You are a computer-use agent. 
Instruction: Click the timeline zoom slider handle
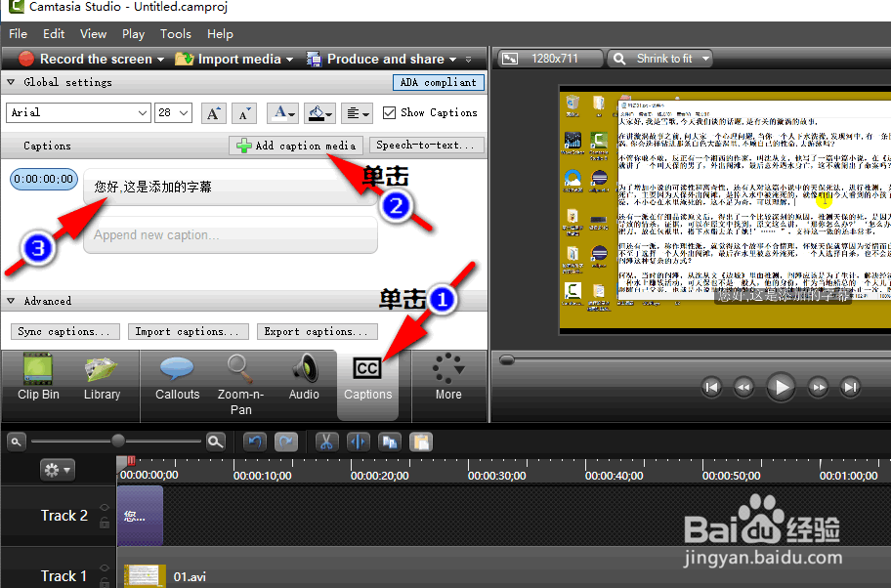[x=117, y=441]
